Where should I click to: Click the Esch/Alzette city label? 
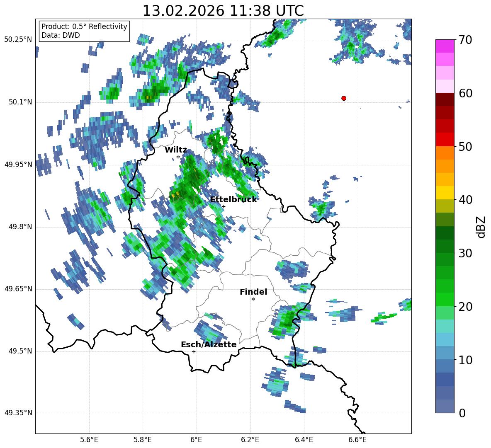[x=209, y=345]
